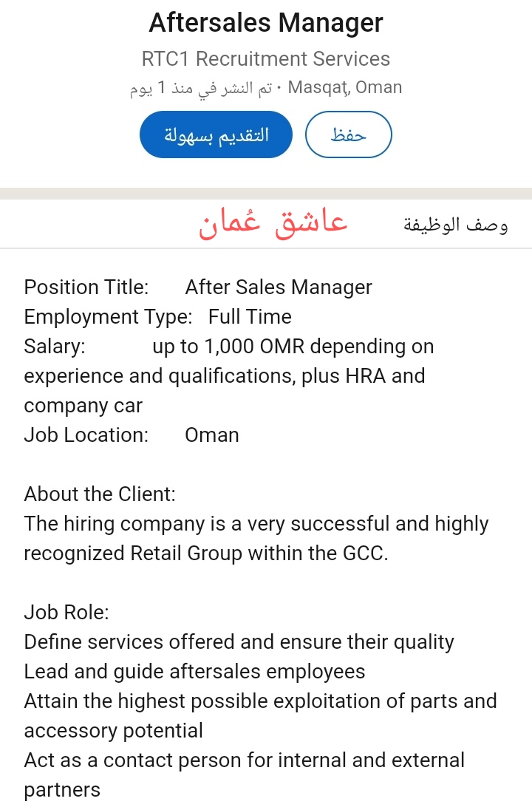Tap the Full Time value
The image size is (532, 807).
250,316
